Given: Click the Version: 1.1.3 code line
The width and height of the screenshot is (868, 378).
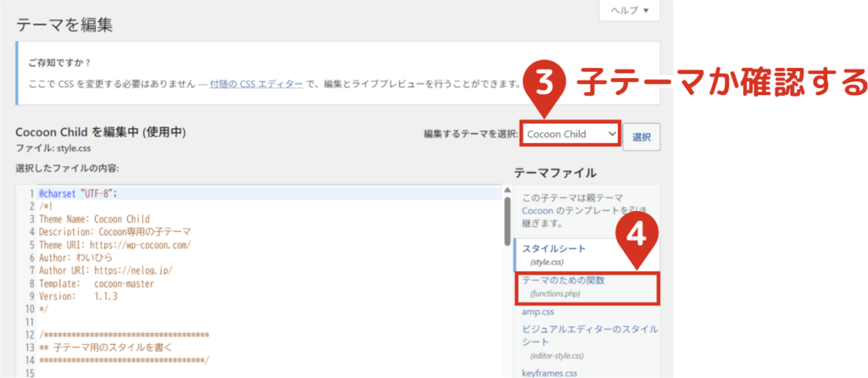Looking at the screenshot, I should [x=78, y=297].
